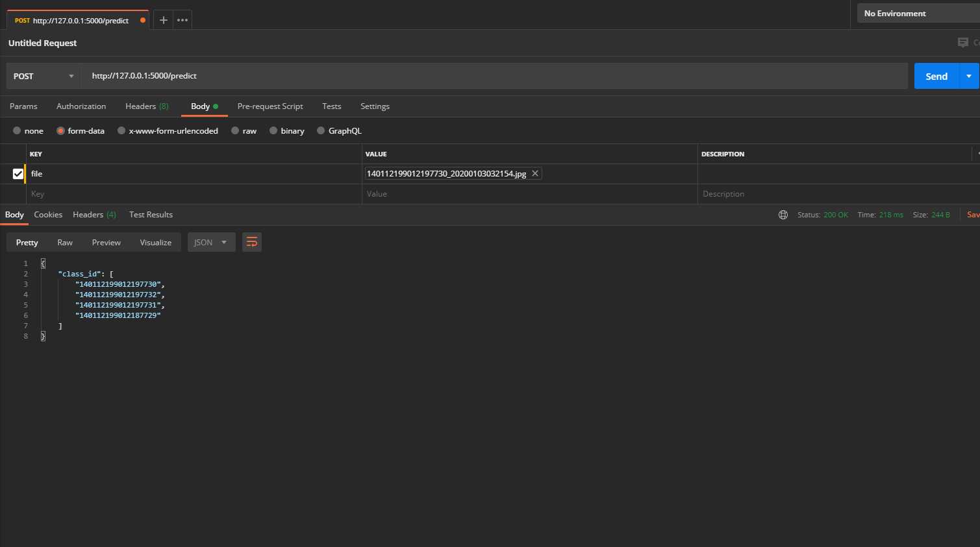The width and height of the screenshot is (980, 547).
Task: Open the Authorization tab
Action: (81, 106)
